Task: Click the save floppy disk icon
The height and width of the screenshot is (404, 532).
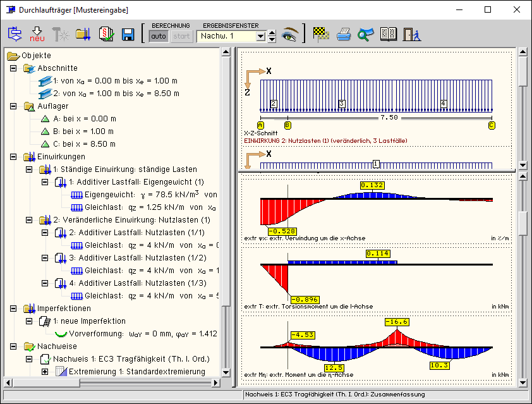Action: tap(128, 34)
